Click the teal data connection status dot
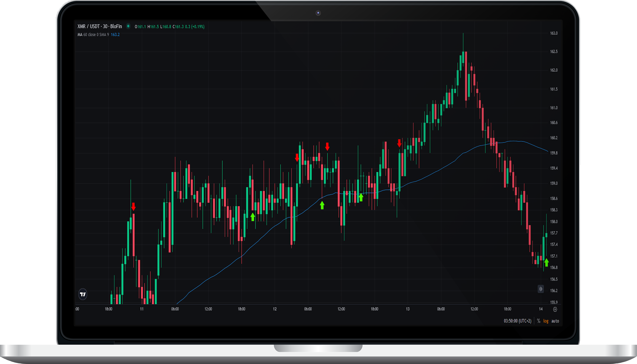This screenshot has height=364, width=637. pos(129,26)
